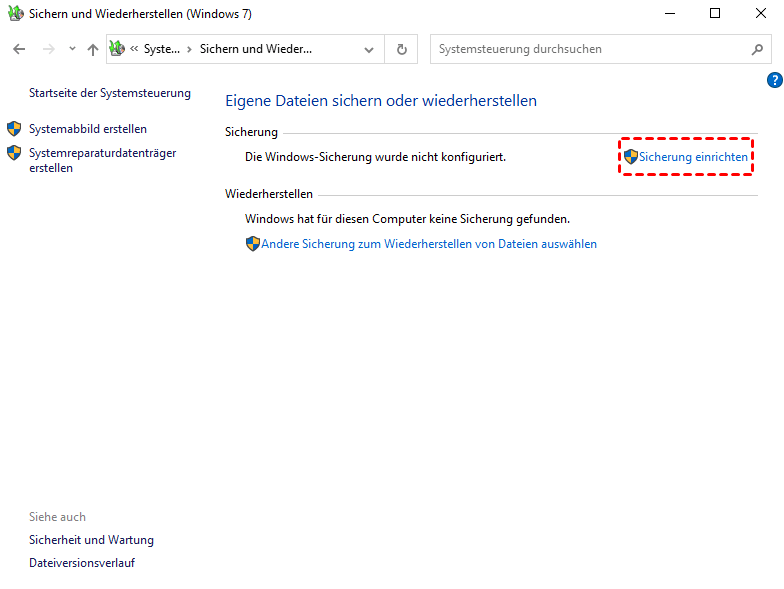Click the shield icon next to Systemabbild erstellen
This screenshot has height=589, width=784.
(x=14, y=128)
